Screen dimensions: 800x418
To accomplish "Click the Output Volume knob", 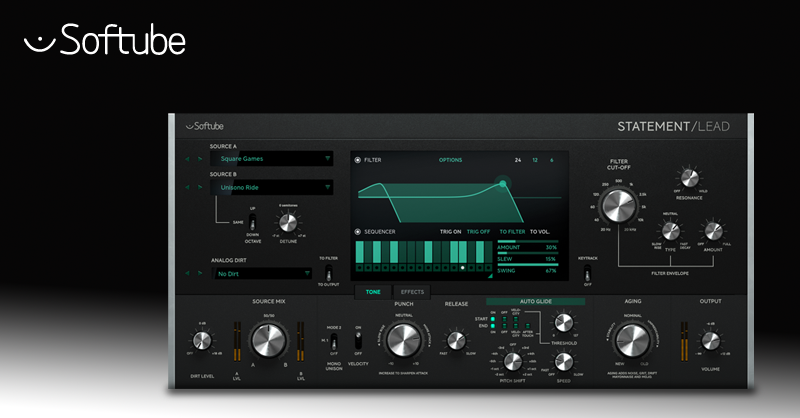I will pos(711,340).
